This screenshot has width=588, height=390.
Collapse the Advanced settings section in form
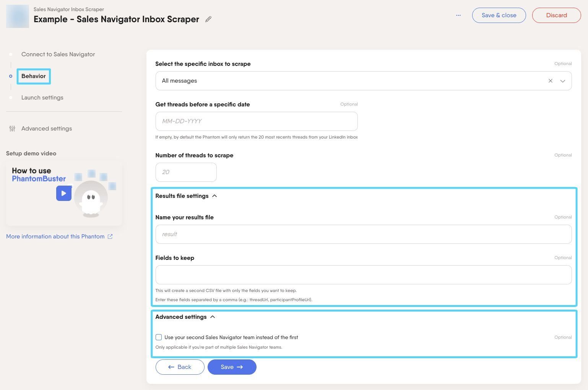click(x=213, y=317)
